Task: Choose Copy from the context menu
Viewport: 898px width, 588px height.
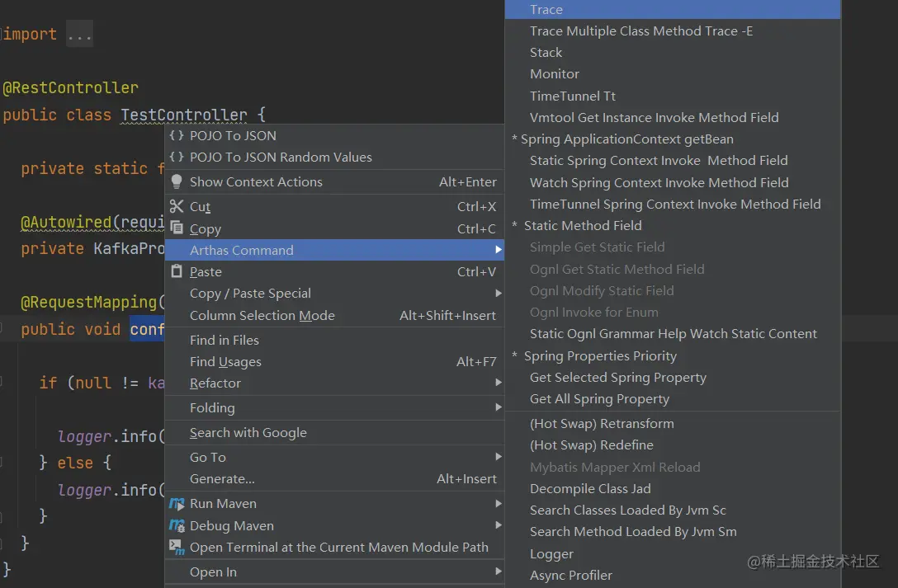Action: [x=334, y=228]
